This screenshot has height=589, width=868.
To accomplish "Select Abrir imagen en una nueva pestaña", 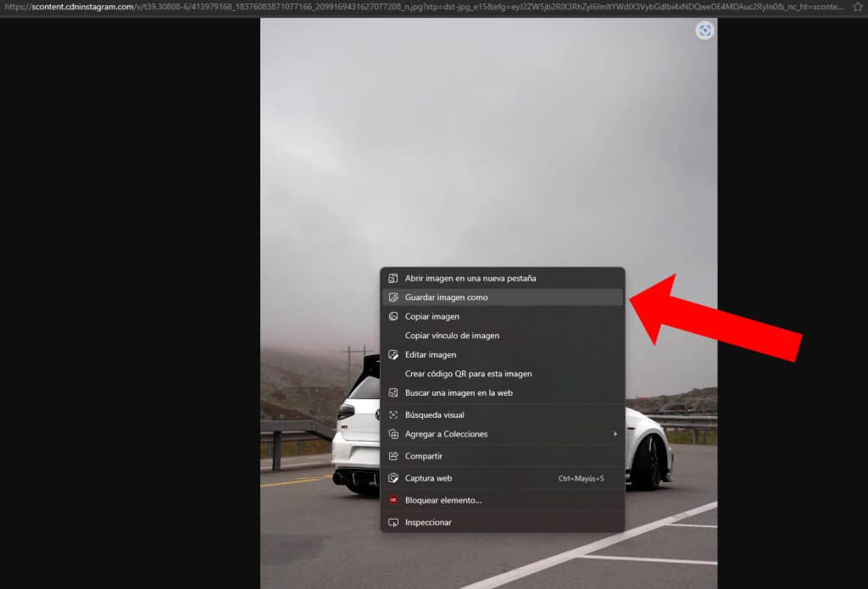I will (x=503, y=279).
